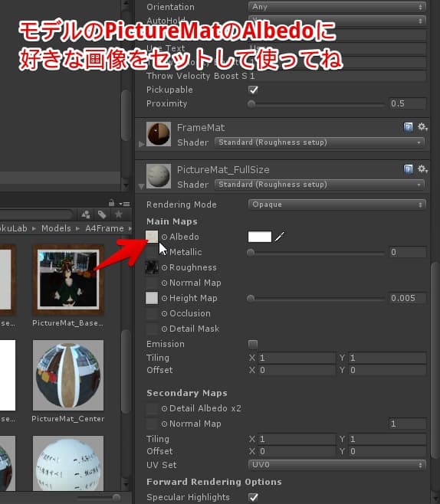
Task: Open the AutoHold dropdown
Action: pyautogui.click(x=337, y=21)
